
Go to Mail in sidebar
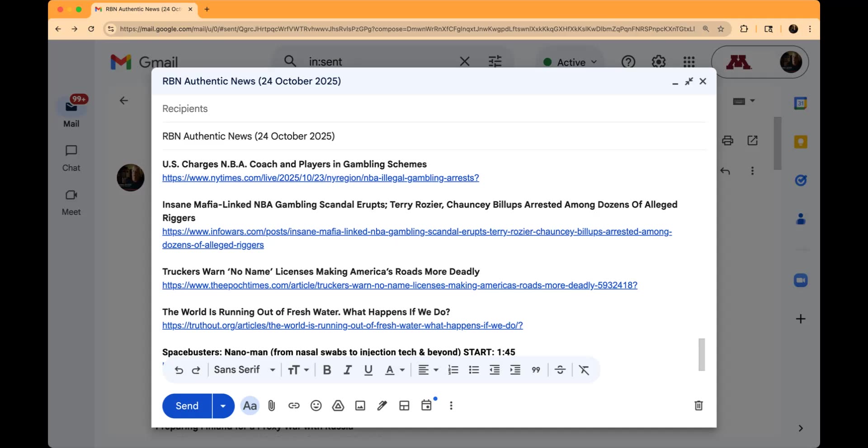click(x=71, y=112)
